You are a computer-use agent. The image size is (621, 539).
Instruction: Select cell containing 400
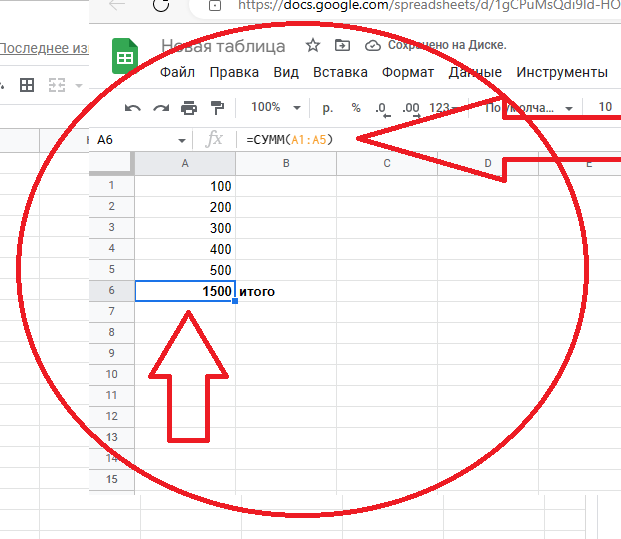click(x=185, y=249)
